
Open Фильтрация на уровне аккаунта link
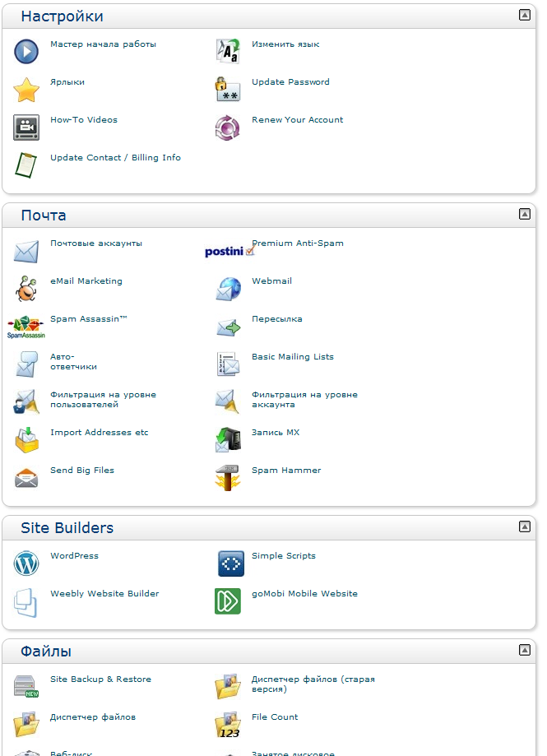304,400
